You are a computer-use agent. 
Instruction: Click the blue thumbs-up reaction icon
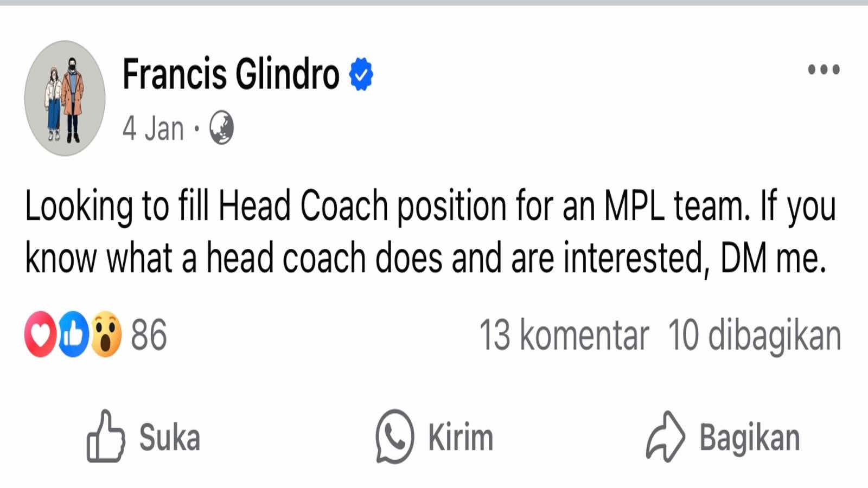click(73, 335)
